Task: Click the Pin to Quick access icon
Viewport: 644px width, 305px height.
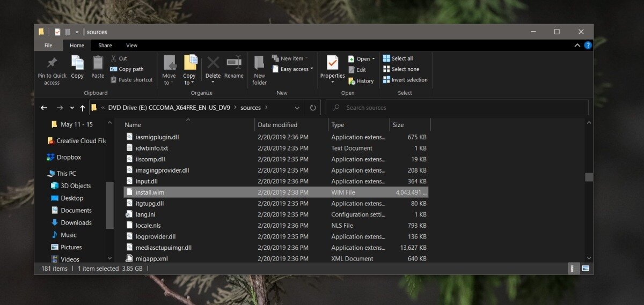Action: tap(52, 63)
